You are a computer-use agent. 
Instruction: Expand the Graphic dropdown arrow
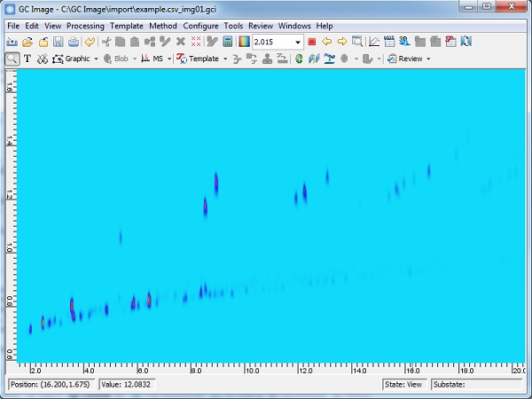coord(96,59)
